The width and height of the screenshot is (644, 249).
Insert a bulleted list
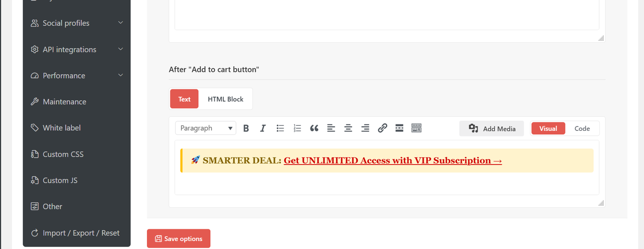pyautogui.click(x=280, y=128)
